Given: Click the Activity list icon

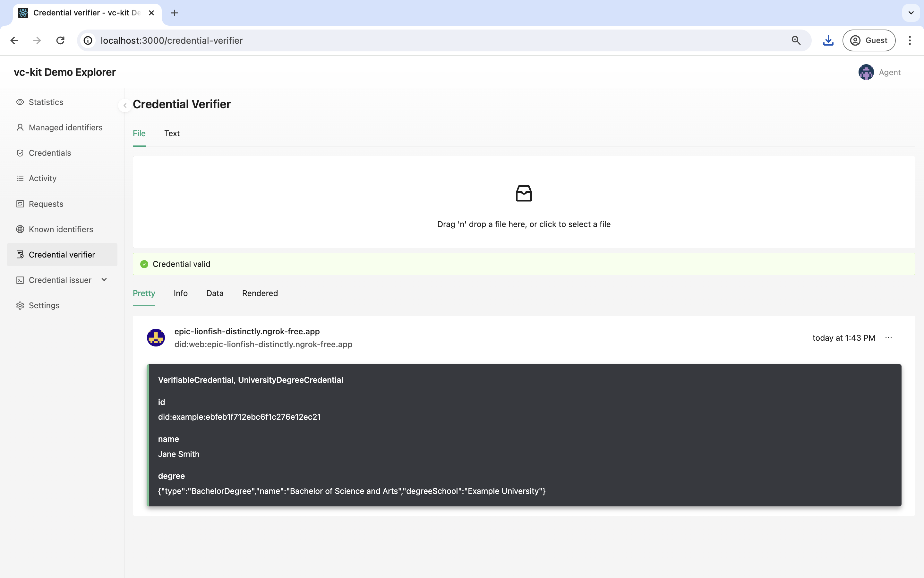Looking at the screenshot, I should [20, 178].
